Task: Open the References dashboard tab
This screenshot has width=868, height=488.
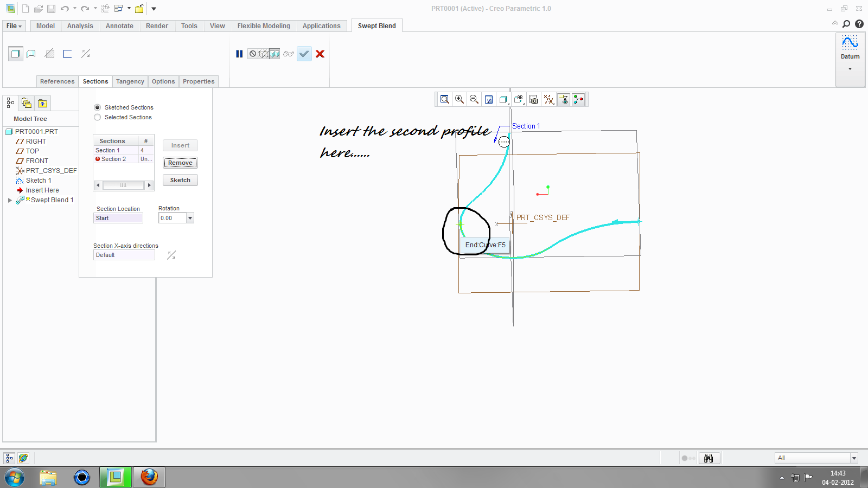Action: pyautogui.click(x=58, y=81)
